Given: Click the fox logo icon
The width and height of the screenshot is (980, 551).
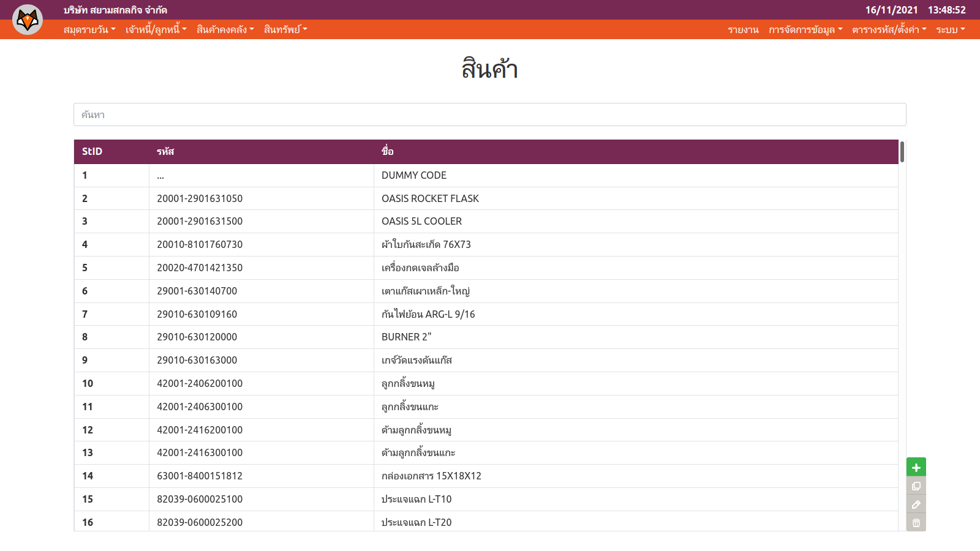Looking at the screenshot, I should click(28, 20).
